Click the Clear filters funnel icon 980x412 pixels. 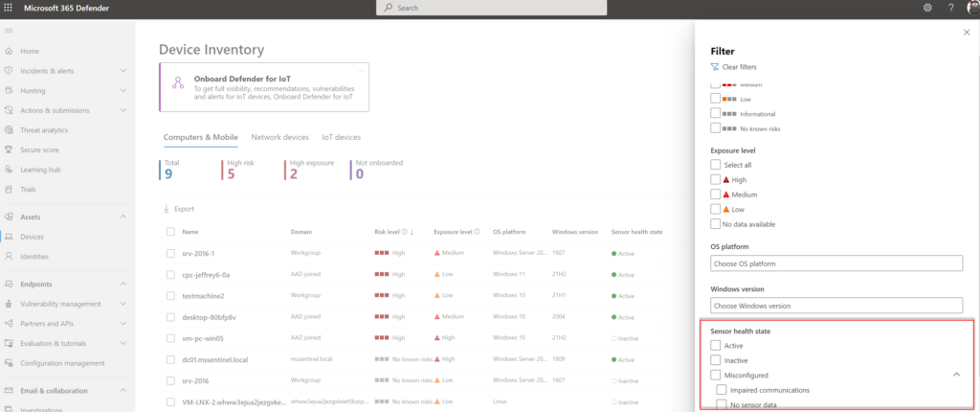[x=715, y=67]
